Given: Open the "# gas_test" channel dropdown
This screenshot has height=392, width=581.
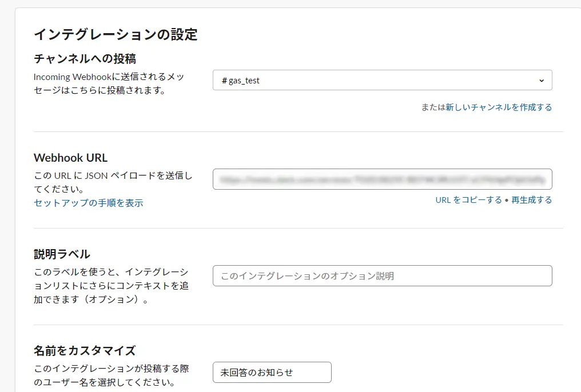Looking at the screenshot, I should point(383,80).
